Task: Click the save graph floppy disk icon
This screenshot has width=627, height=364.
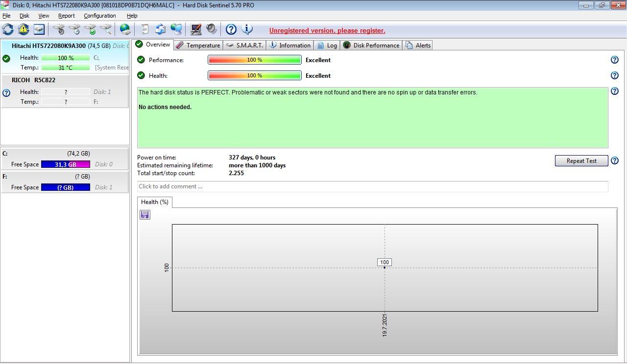Action: click(145, 215)
